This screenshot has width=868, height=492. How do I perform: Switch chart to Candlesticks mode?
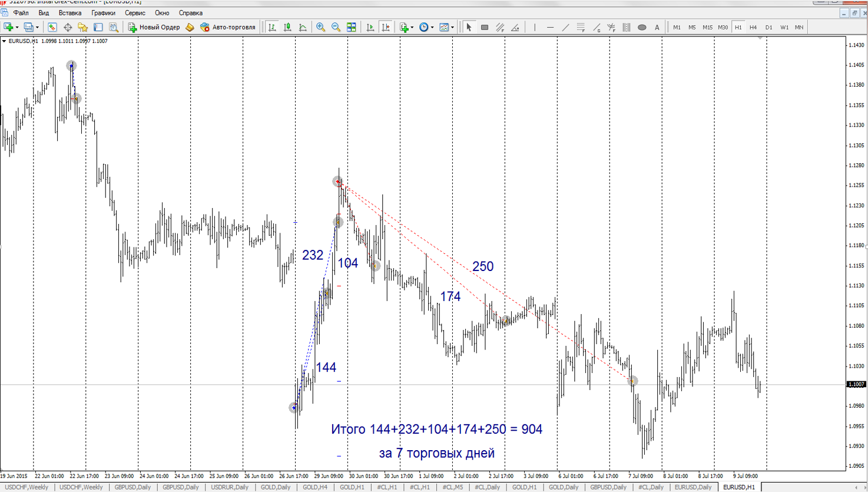pos(287,27)
